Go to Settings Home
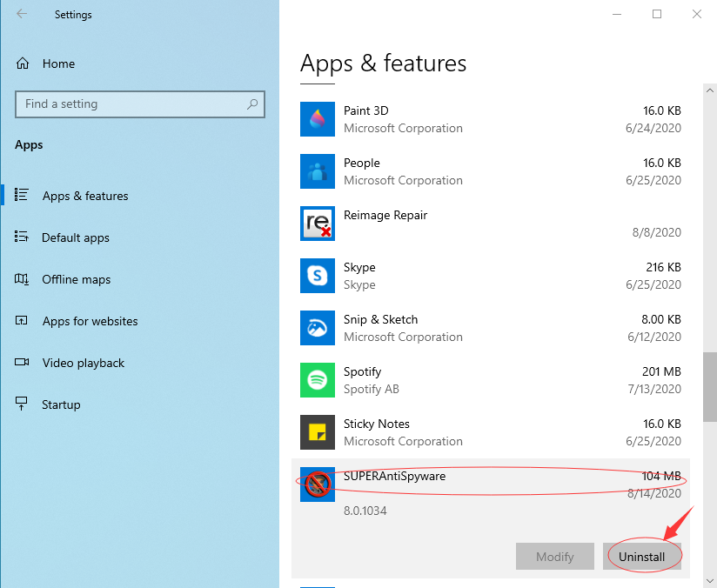Screen dimensions: 717x588 pyautogui.click(x=58, y=63)
